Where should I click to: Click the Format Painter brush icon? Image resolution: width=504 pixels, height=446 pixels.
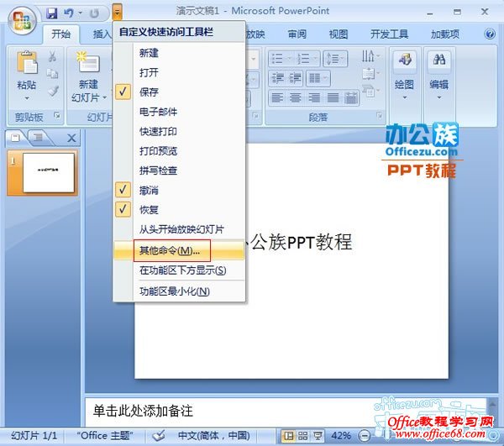coord(53,91)
